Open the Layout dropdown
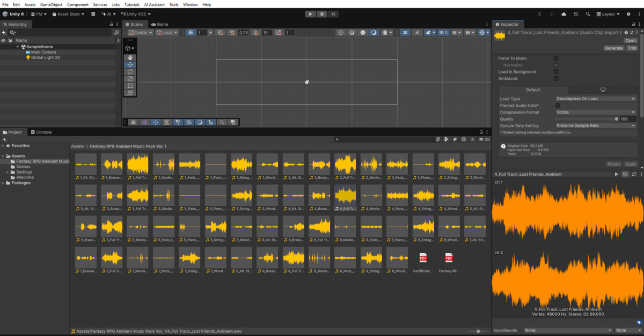The width and height of the screenshot is (644, 336). pyautogui.click(x=608, y=14)
